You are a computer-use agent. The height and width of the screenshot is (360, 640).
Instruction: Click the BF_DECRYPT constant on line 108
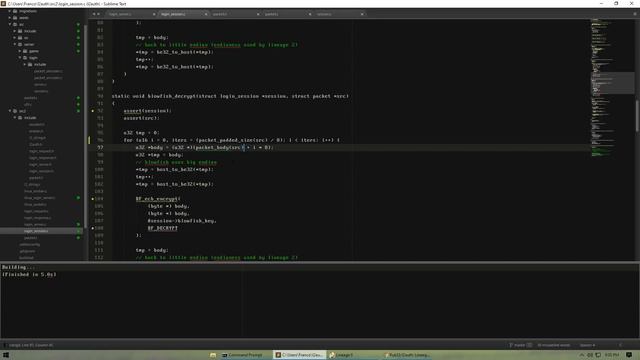pos(162,228)
